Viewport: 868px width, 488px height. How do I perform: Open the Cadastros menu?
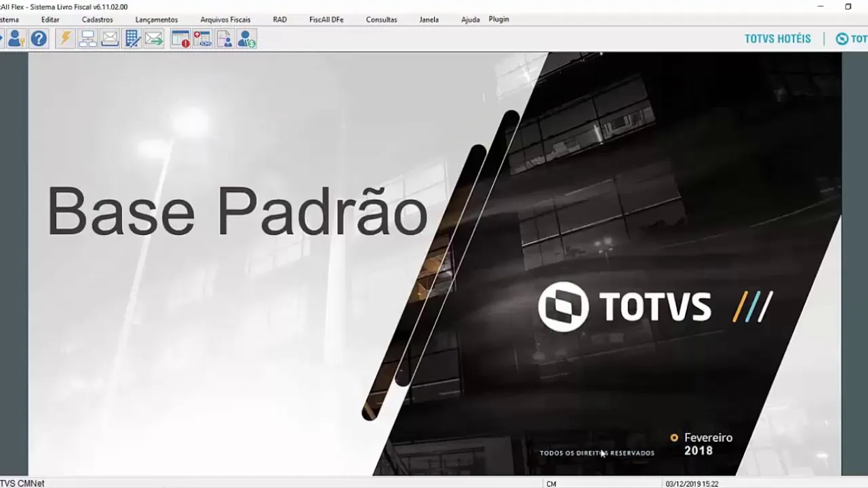point(97,20)
